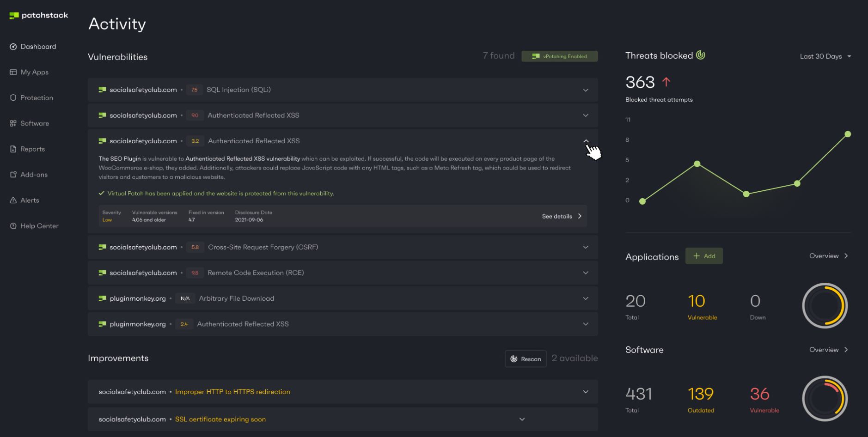868x437 pixels.
Task: Click the Dashboard gauge icon in sidebar
Action: point(13,47)
